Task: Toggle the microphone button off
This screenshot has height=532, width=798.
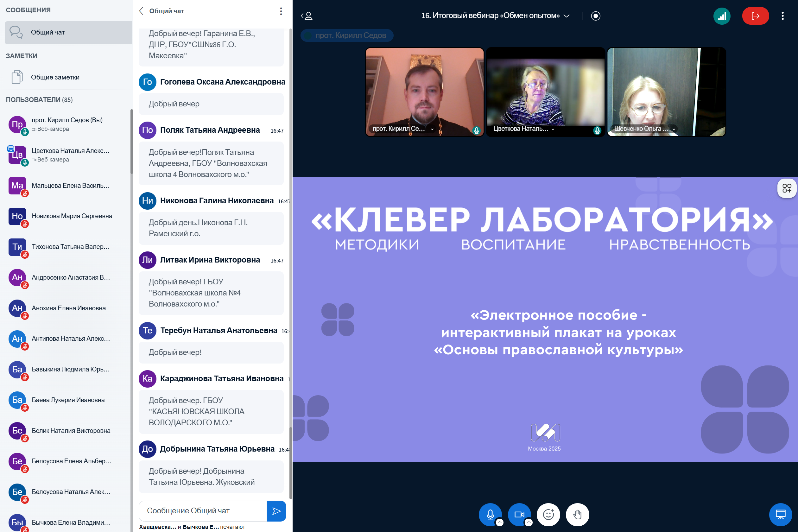Action: [490, 514]
